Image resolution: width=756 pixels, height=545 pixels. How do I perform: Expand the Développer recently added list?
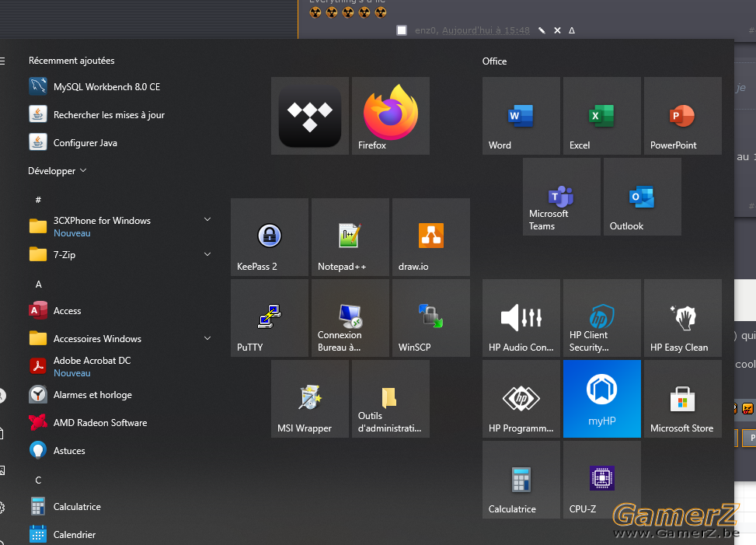tap(57, 171)
